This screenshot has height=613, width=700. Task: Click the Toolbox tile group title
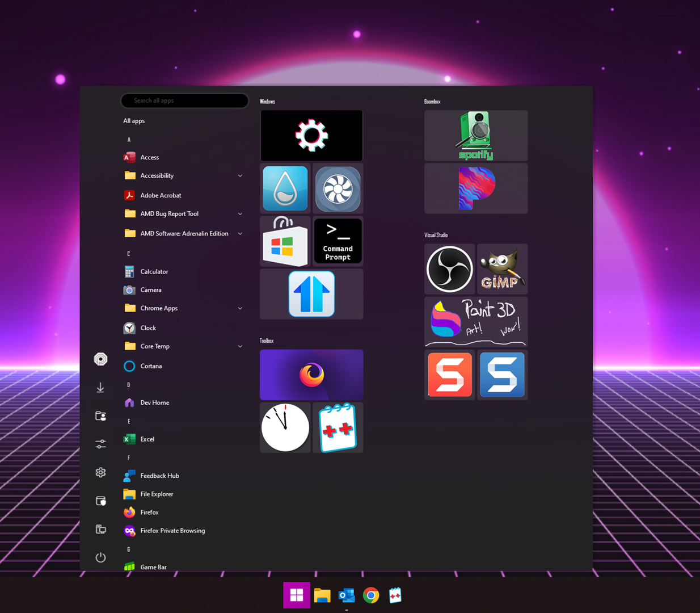tap(267, 341)
